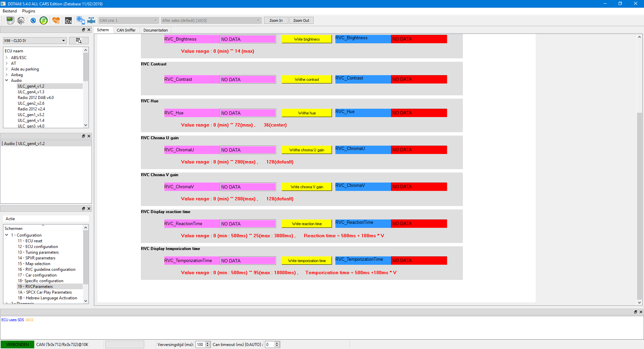Click the RVC_Hue value input field
The width and height of the screenshot is (644, 349).
click(248, 113)
